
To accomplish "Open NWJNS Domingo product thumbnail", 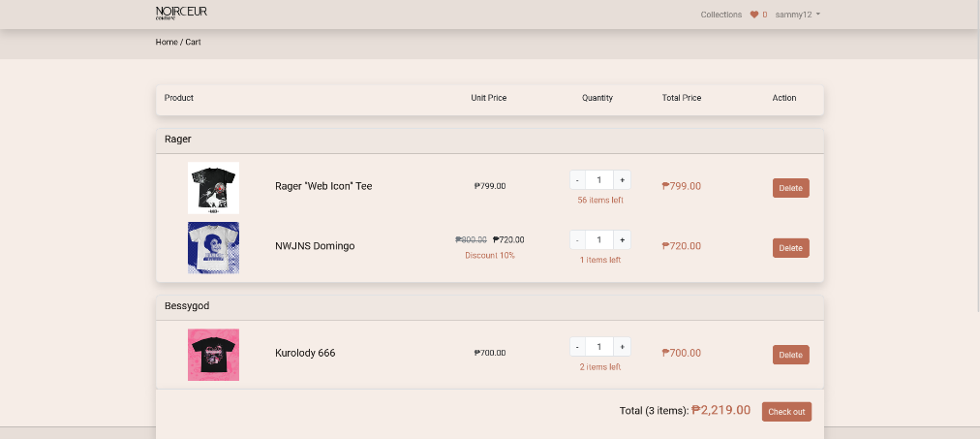I will tap(213, 247).
